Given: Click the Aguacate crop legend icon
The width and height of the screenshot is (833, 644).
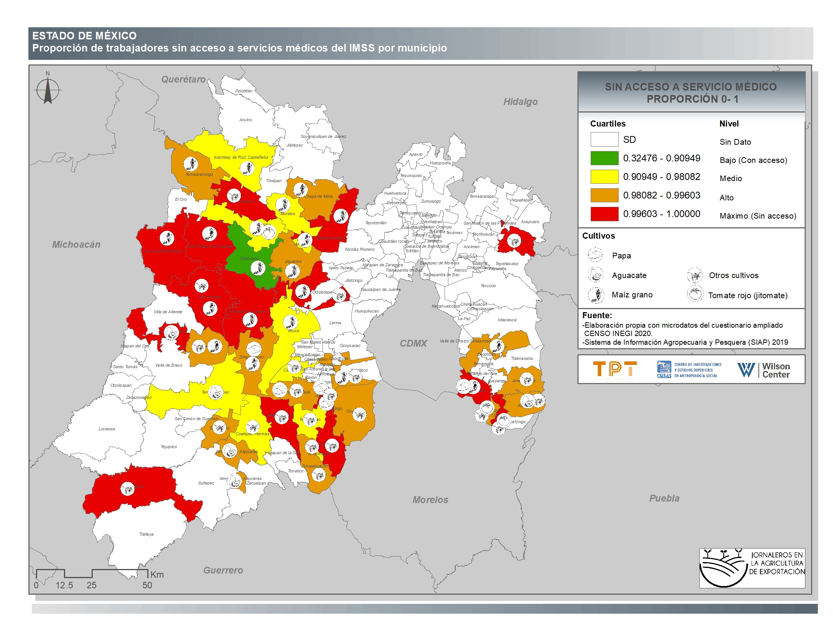Looking at the screenshot, I should [x=595, y=275].
